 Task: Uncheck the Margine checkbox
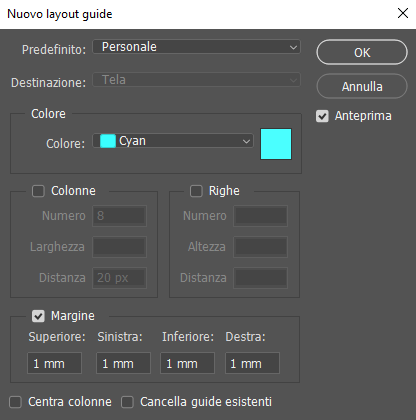(x=38, y=316)
